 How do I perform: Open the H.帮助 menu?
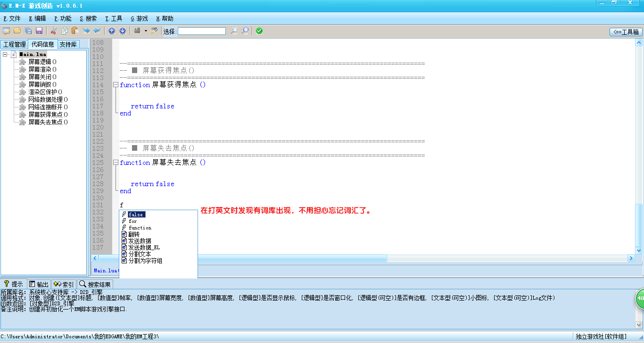165,19
